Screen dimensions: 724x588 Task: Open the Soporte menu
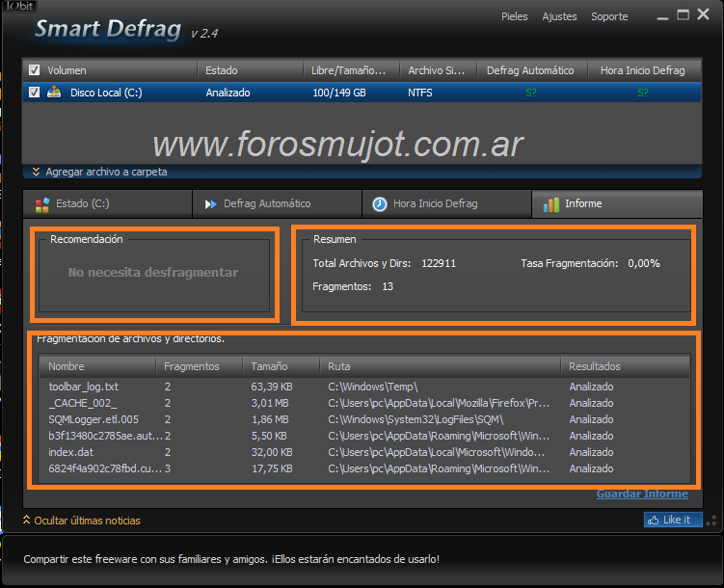click(x=609, y=16)
